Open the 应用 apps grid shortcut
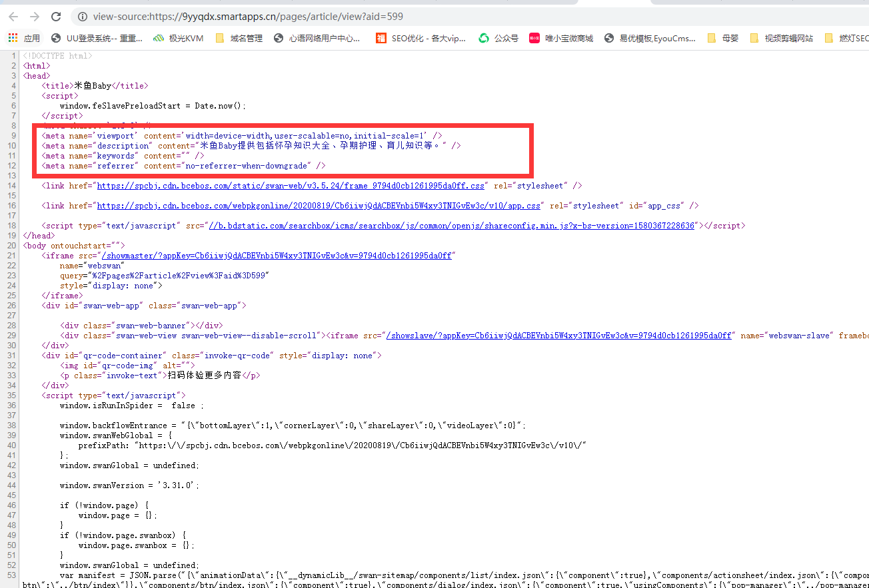Viewport: 869px width, 588px height. click(x=25, y=38)
